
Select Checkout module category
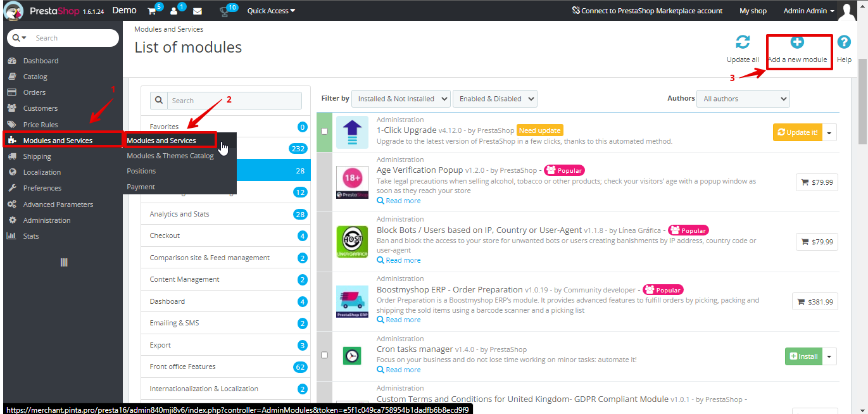click(225, 235)
